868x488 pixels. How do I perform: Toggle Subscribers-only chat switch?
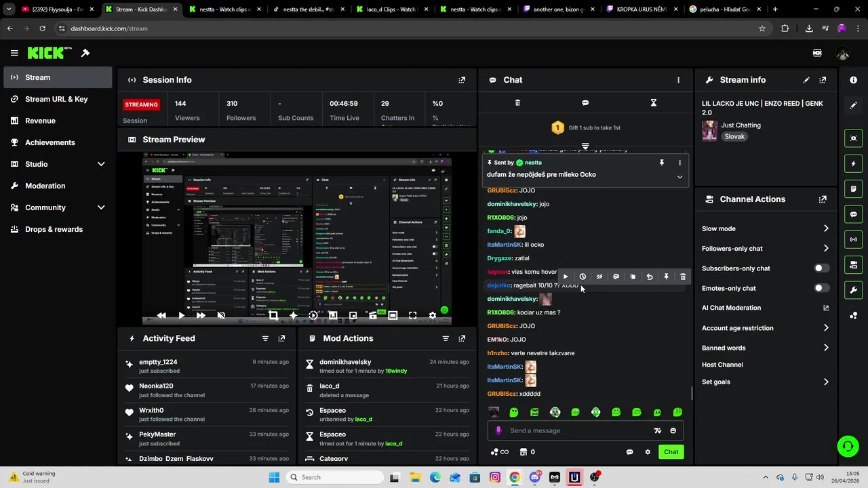tap(821, 268)
